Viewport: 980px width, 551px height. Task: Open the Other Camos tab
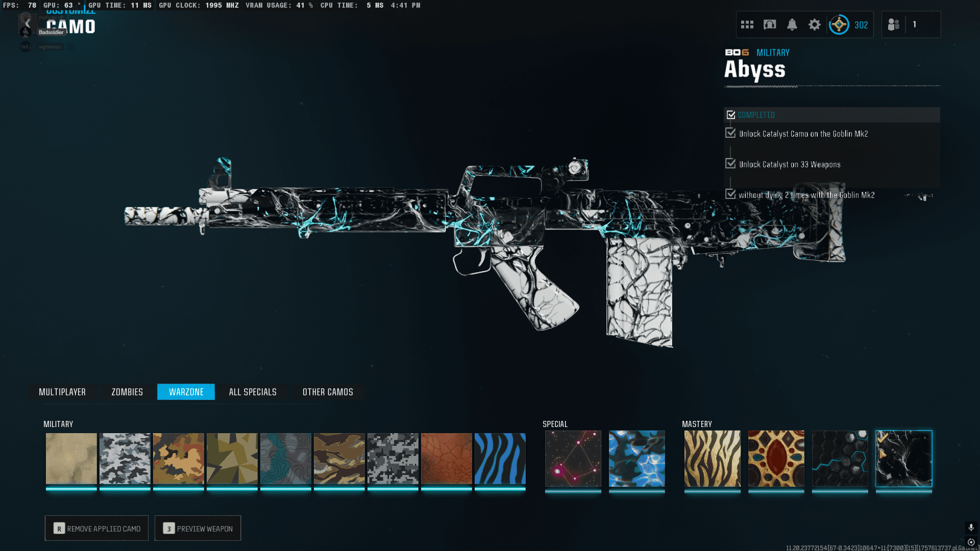(x=328, y=392)
